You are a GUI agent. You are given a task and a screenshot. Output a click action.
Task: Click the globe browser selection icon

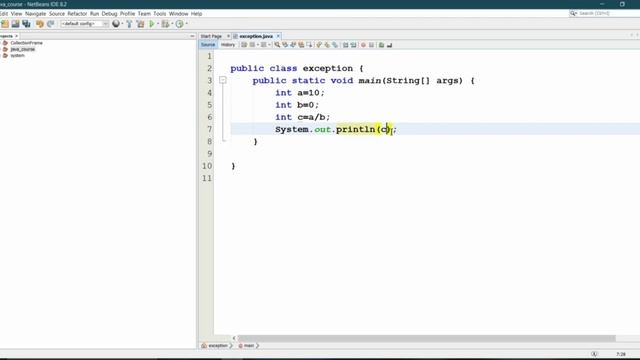pyautogui.click(x=116, y=24)
